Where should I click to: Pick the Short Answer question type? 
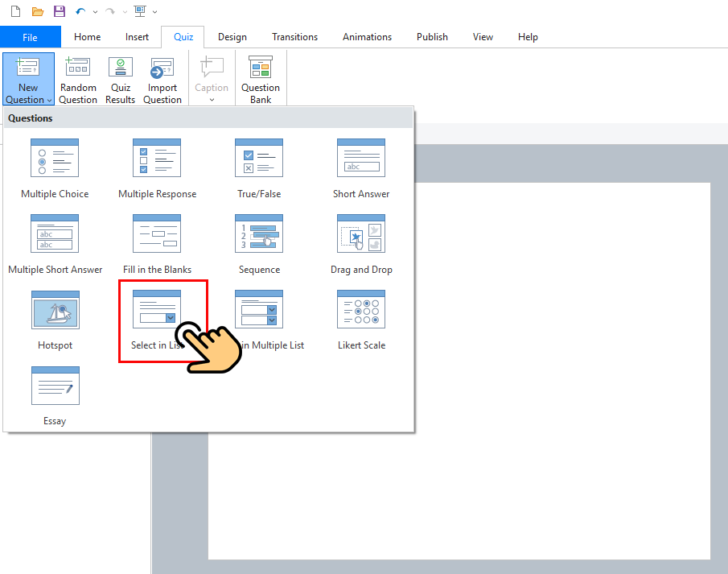coord(361,169)
